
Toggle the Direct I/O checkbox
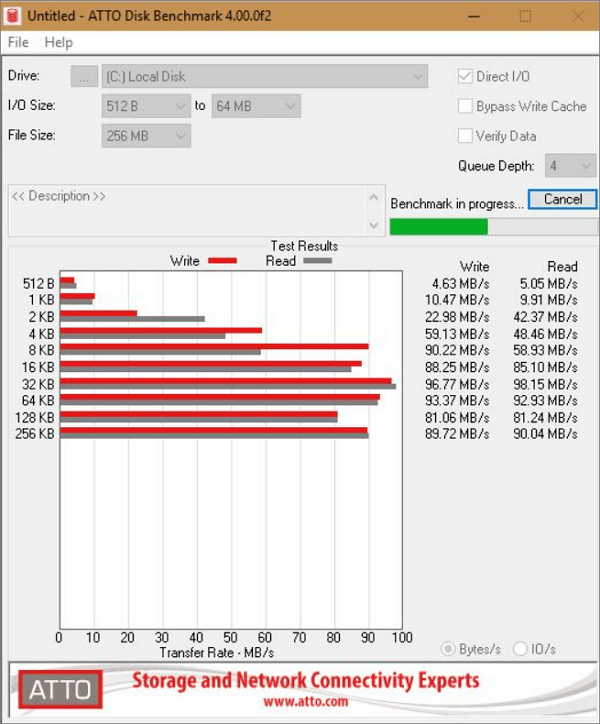tap(465, 77)
